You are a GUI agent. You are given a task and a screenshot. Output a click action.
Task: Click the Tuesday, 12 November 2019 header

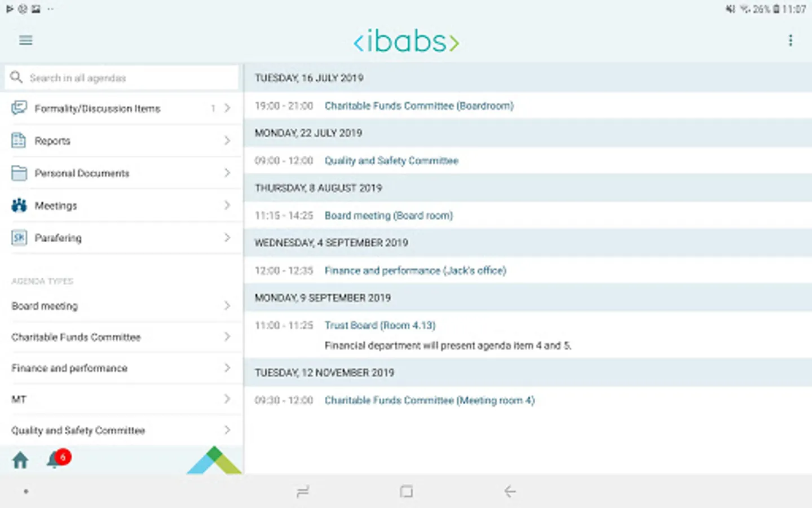528,373
